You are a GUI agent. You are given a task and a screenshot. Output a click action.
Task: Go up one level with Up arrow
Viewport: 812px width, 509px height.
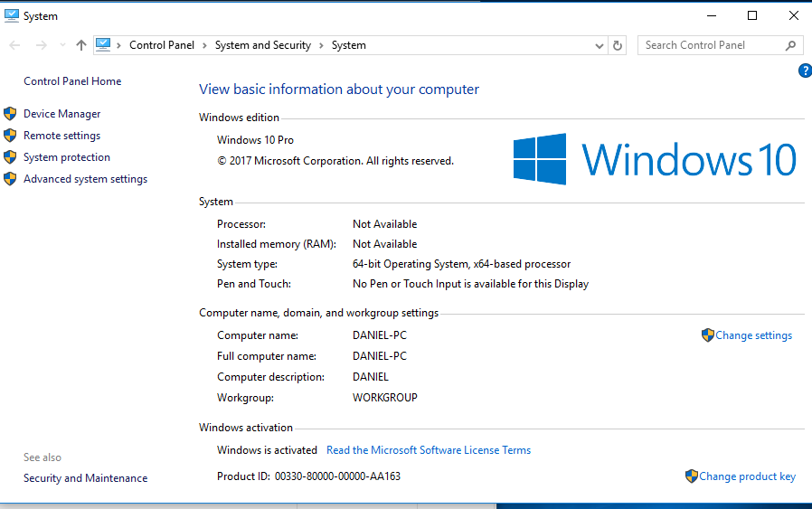(80, 45)
